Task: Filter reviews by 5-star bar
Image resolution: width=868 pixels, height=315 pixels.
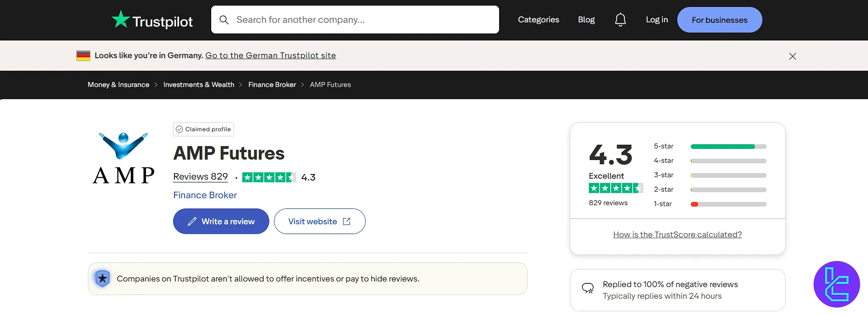Action: (x=728, y=147)
